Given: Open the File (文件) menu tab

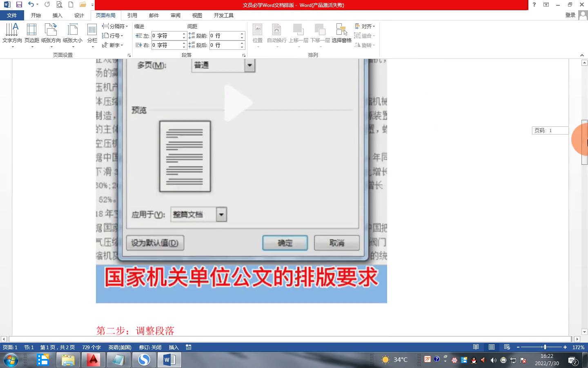Looking at the screenshot, I should tap(12, 15).
